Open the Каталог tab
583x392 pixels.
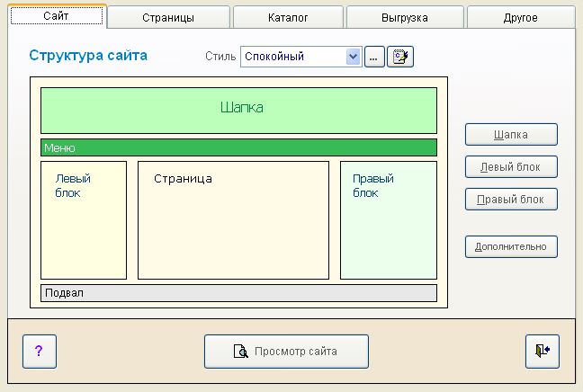point(288,17)
